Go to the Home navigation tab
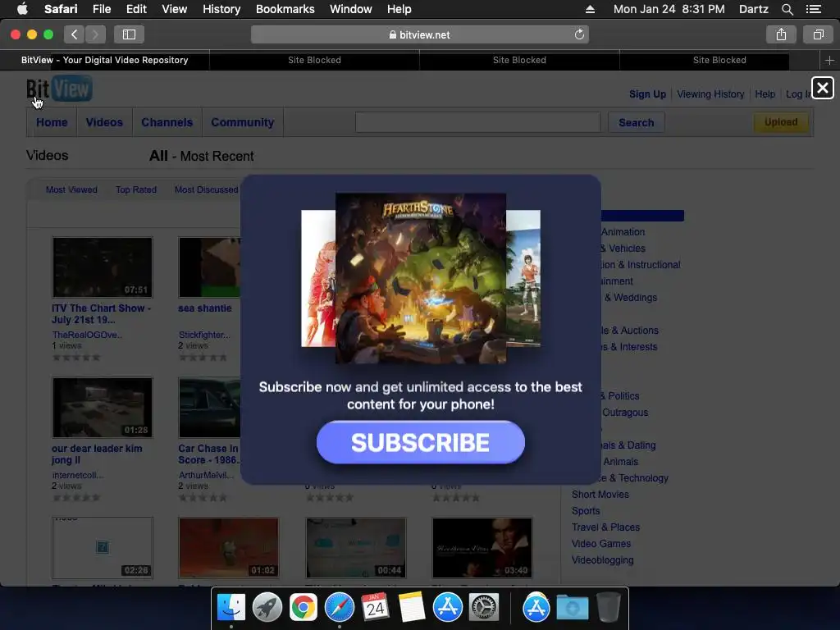The image size is (840, 630). click(x=52, y=122)
